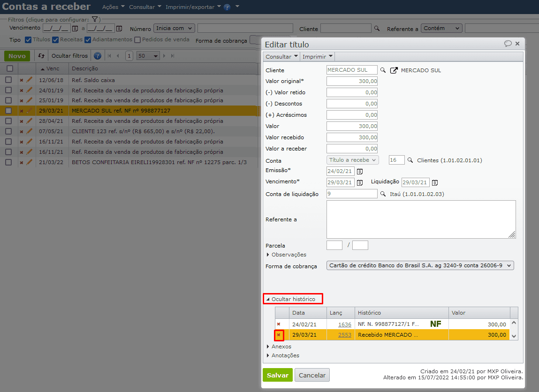
Task: Open second Vencimento date calendar picker
Action: point(119,29)
